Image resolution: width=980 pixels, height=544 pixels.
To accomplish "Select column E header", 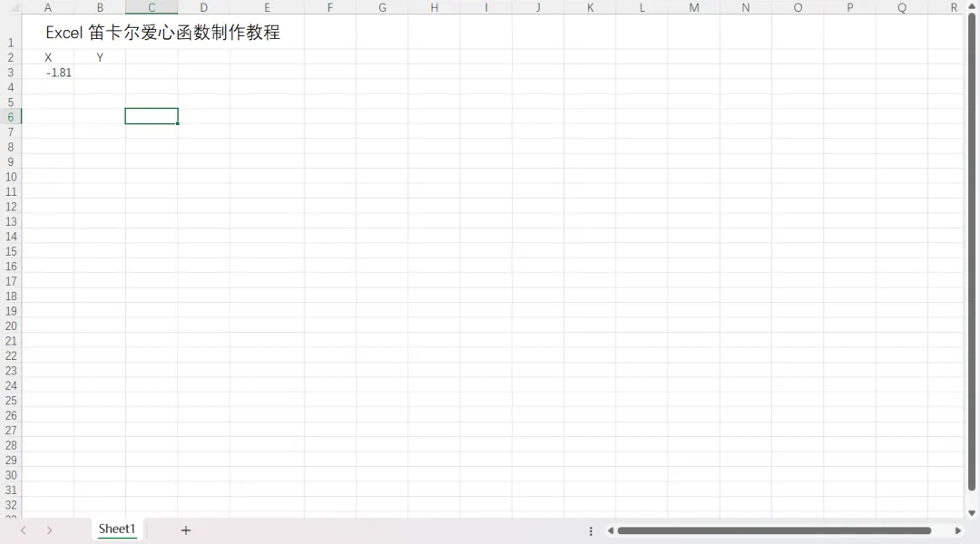I will tap(267, 7).
